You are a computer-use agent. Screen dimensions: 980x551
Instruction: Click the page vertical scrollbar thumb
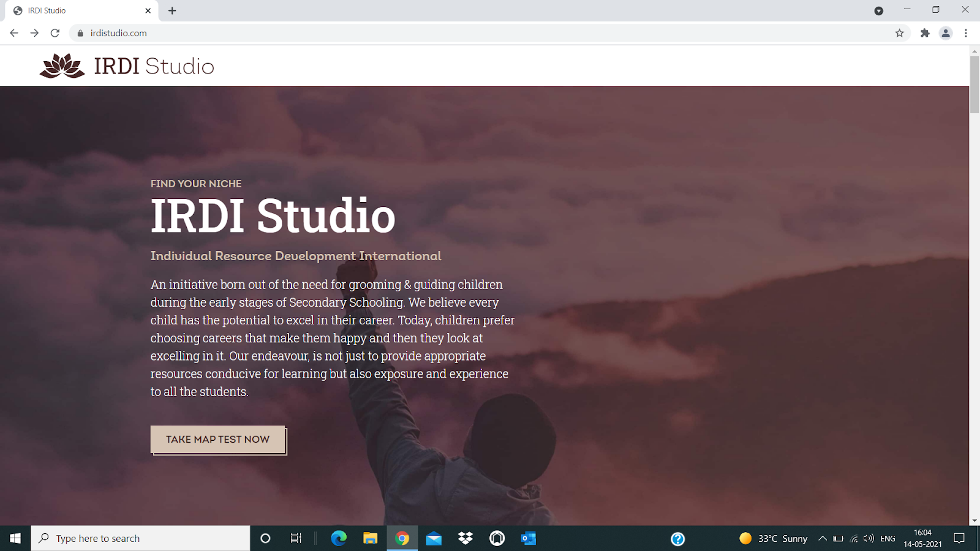(x=974, y=84)
